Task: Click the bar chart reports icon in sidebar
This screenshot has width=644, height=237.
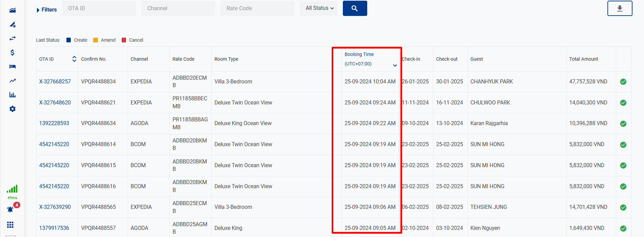Action: tap(13, 95)
